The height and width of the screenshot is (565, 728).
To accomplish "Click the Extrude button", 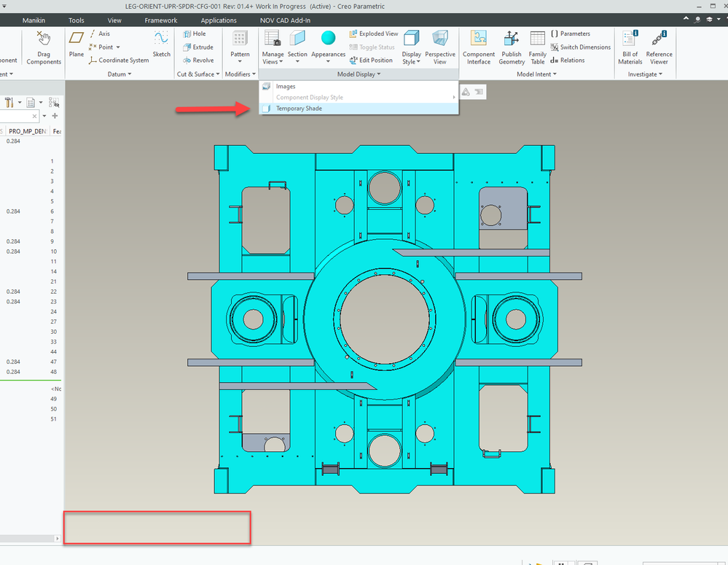I will [198, 47].
